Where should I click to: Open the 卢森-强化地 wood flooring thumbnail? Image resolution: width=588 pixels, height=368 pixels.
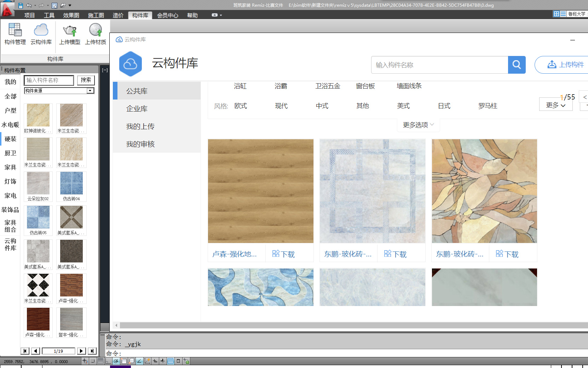point(261,191)
